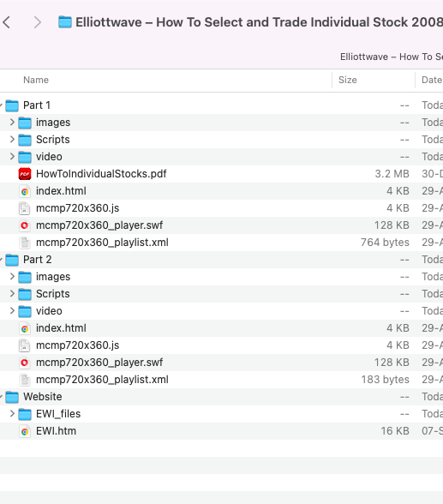The height and width of the screenshot is (504, 443).
Task: Select the Part 2 folder row
Action: (x=221, y=260)
